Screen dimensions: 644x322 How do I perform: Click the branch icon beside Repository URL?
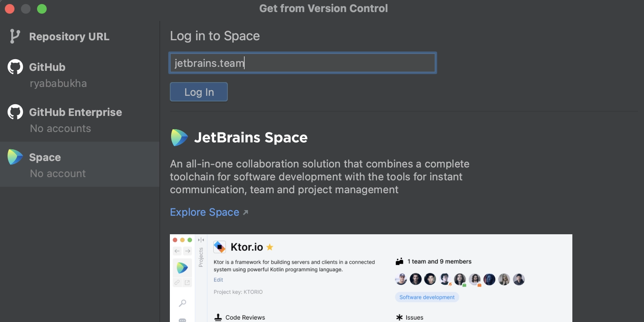(14, 36)
